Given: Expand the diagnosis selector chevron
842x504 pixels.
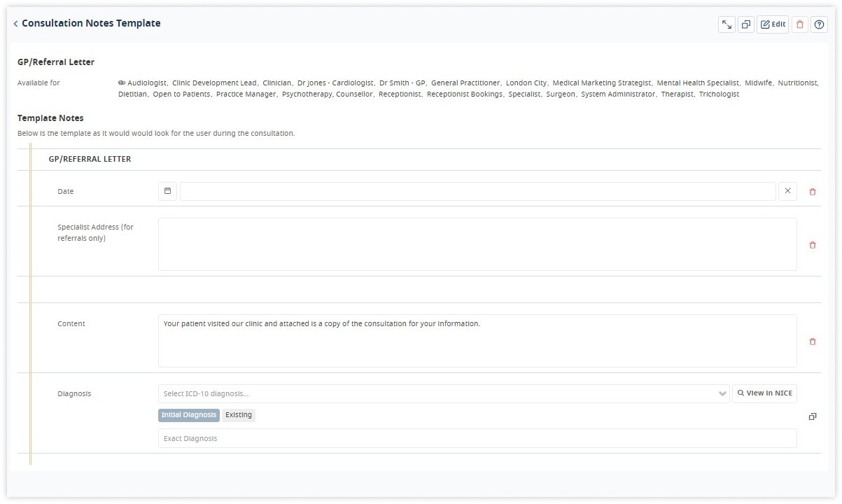Looking at the screenshot, I should coord(723,393).
